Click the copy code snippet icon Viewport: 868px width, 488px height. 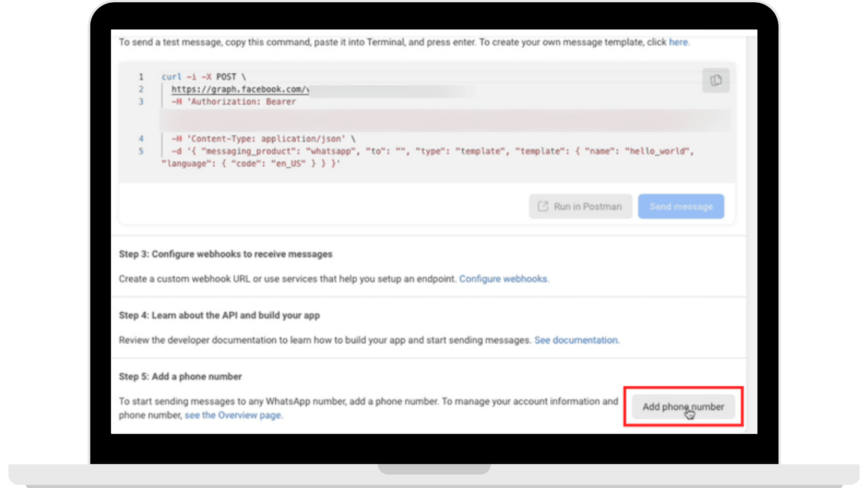pos(716,80)
